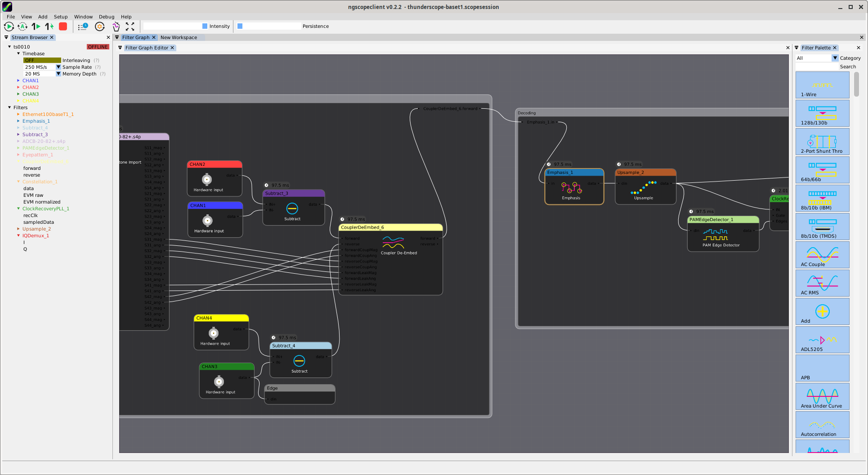Adjust the Persistence slider
Image resolution: width=868 pixels, height=475 pixels.
pyautogui.click(x=269, y=26)
